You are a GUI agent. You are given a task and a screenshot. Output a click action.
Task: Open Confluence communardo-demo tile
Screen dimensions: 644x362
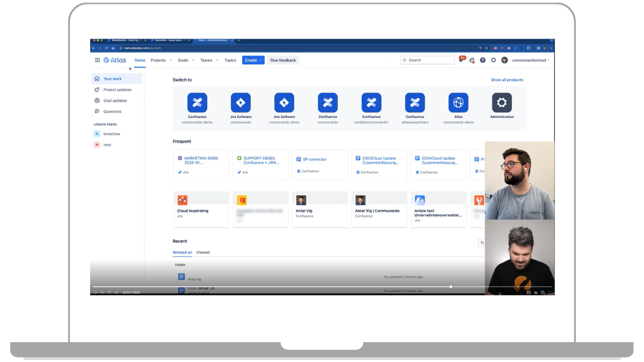197,103
